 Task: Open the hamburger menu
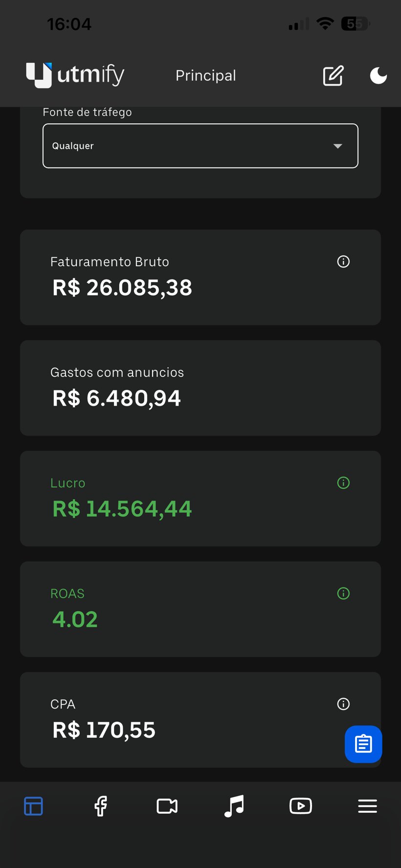[367, 806]
